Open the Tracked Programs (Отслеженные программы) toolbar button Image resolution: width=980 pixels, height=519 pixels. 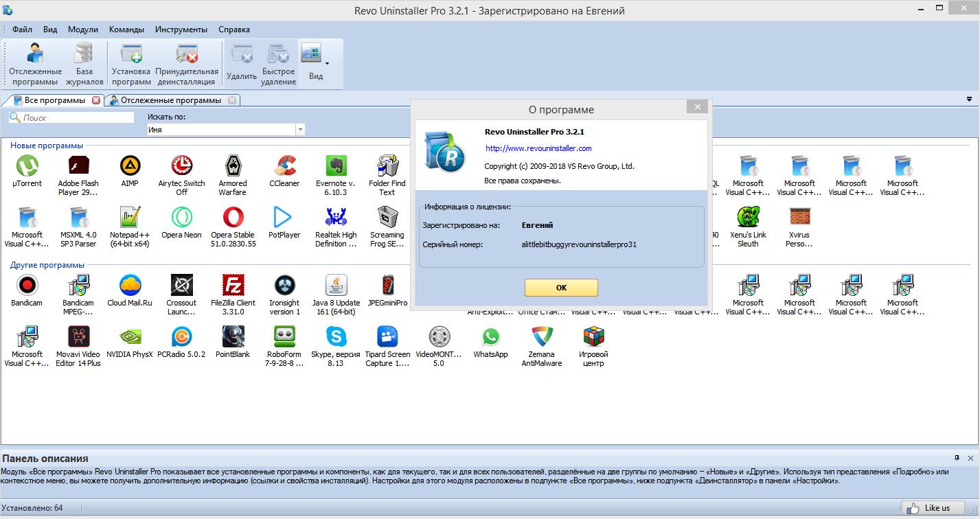click(x=35, y=63)
